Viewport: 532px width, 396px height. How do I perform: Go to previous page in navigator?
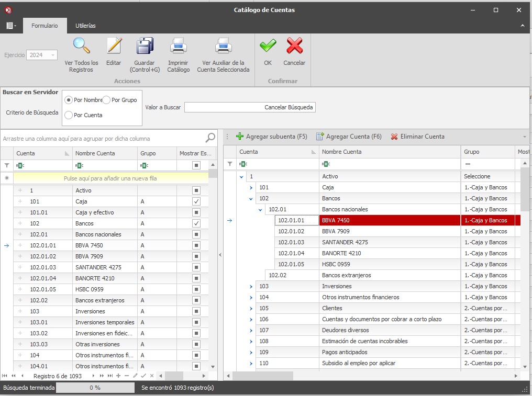click(14, 376)
